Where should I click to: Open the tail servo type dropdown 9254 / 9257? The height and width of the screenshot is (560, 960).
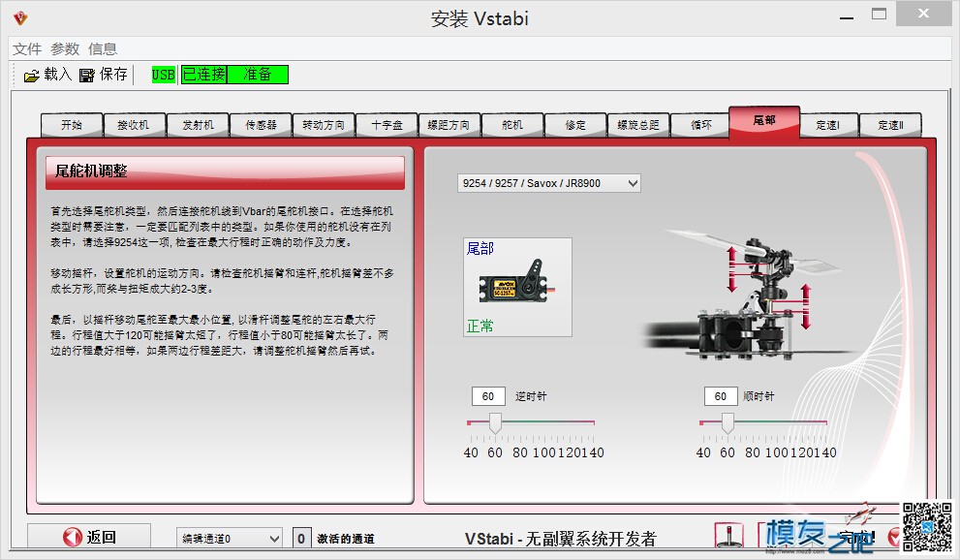(548, 183)
